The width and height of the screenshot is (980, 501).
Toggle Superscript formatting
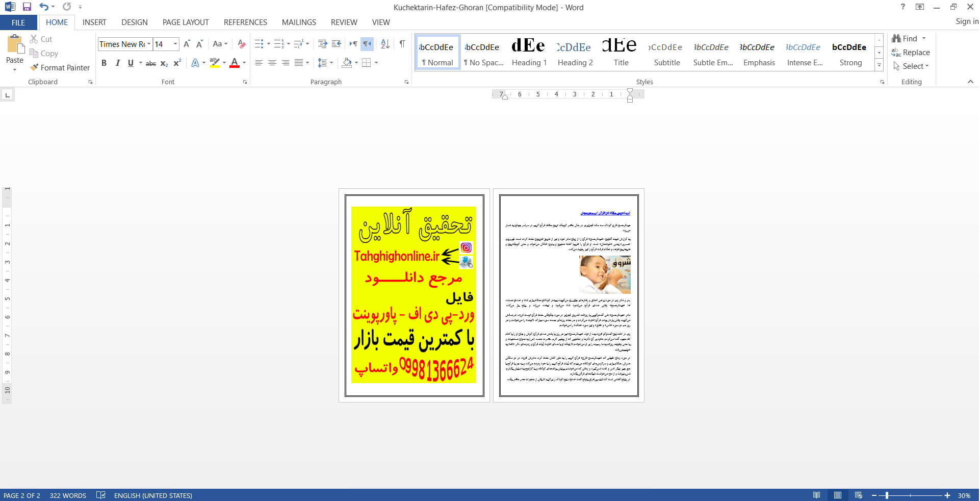point(177,63)
